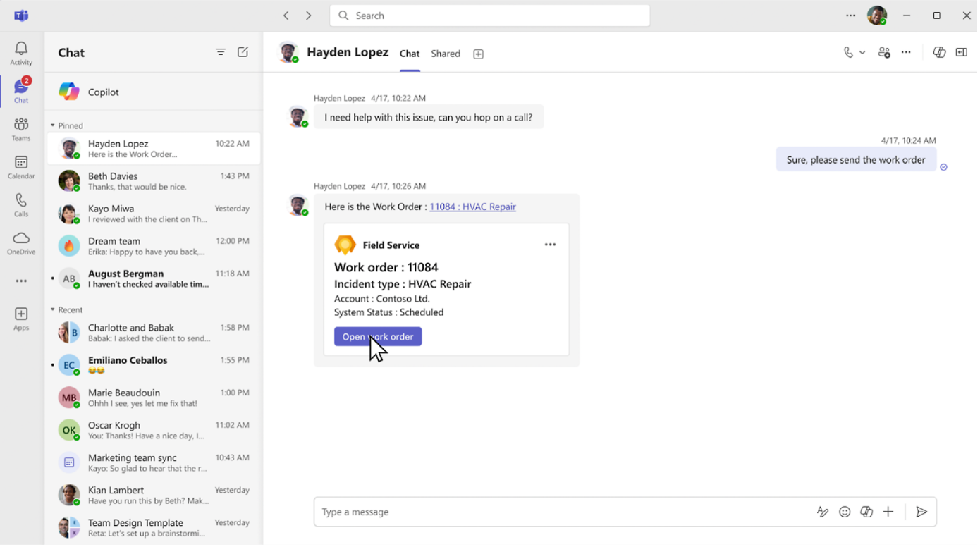The height and width of the screenshot is (547, 980).
Task: Open Calendar in the left rail
Action: click(21, 168)
